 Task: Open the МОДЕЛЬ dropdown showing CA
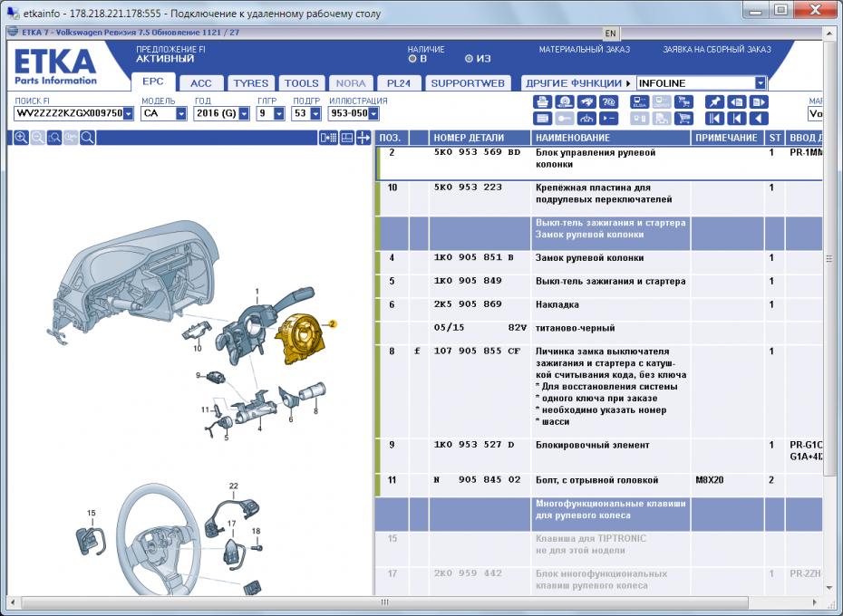pos(181,113)
